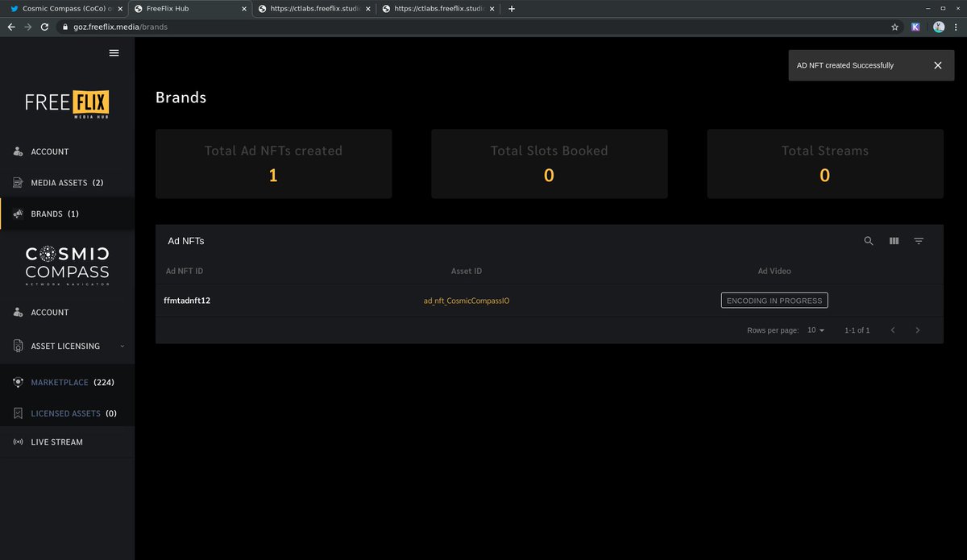This screenshot has height=560, width=967.
Task: Open filter options for Ad NFTs table
Action: pyautogui.click(x=919, y=241)
